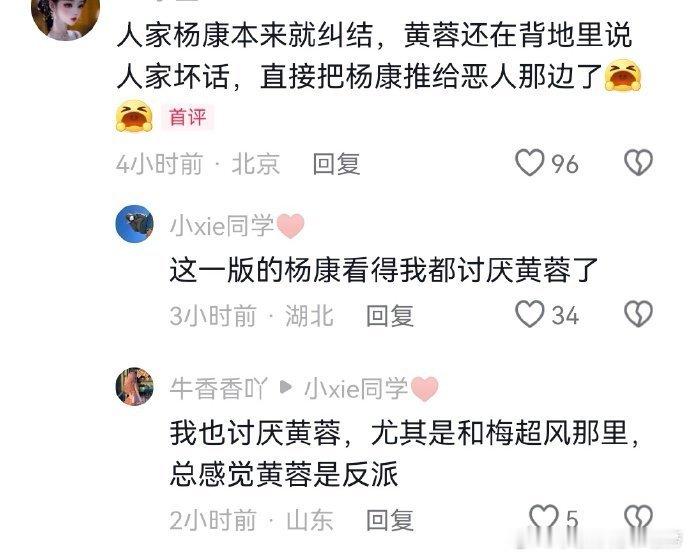This screenshot has width=690, height=557.
Task: Reply to the comment from 山东
Action: (390, 520)
